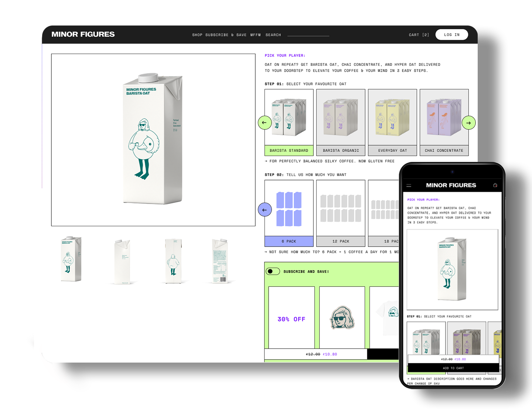This screenshot has height=411, width=532.
Task: Click Add to Cart on the phone
Action: click(x=453, y=368)
